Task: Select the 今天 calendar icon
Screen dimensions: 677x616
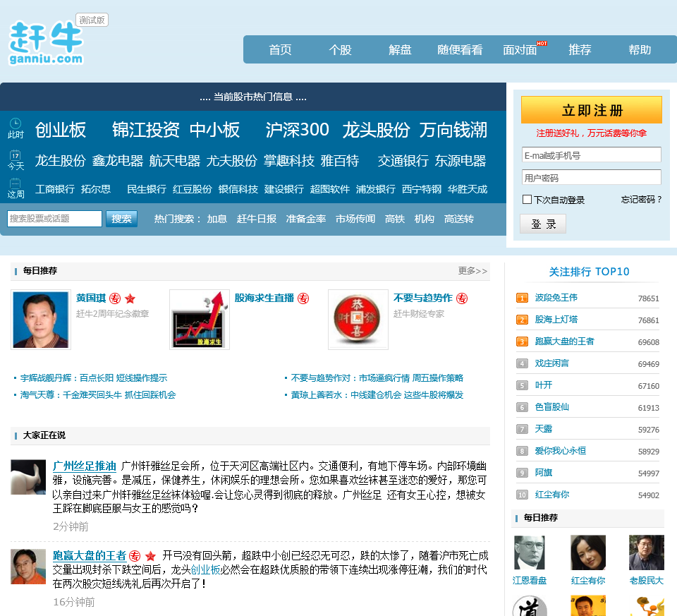Action: pos(16,155)
